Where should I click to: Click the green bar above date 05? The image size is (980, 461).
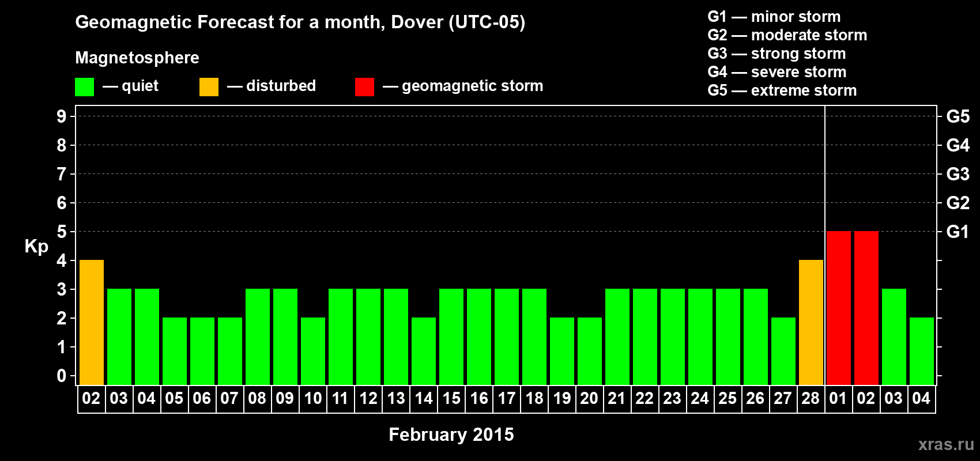(175, 351)
